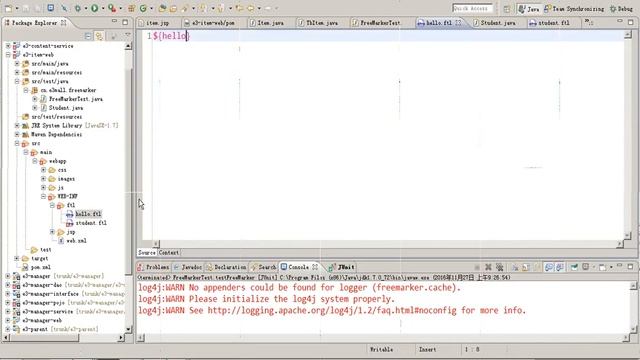Image resolution: width=640 pixels, height=360 pixels.
Task: Switch to the student.ftl editor tab
Action: tap(553, 23)
